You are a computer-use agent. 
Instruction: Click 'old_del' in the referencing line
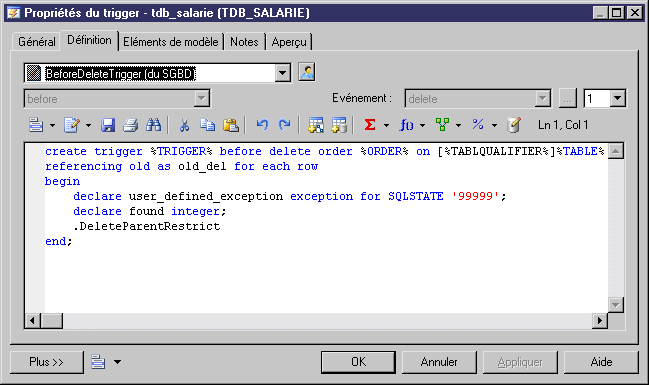click(202, 166)
